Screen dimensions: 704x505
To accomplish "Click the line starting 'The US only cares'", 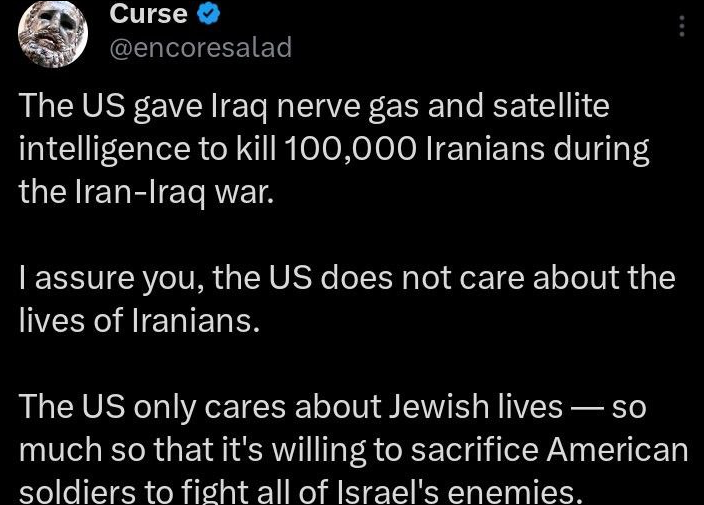I will click(332, 406).
